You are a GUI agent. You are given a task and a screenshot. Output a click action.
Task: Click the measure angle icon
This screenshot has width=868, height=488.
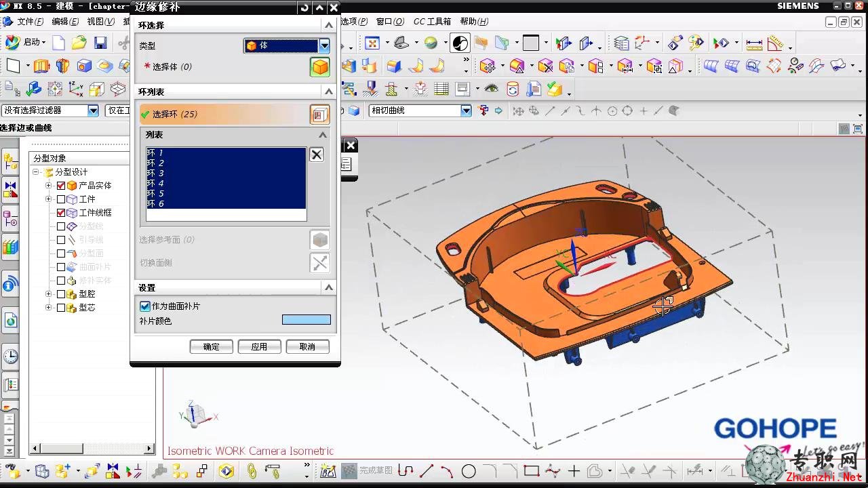coord(775,43)
